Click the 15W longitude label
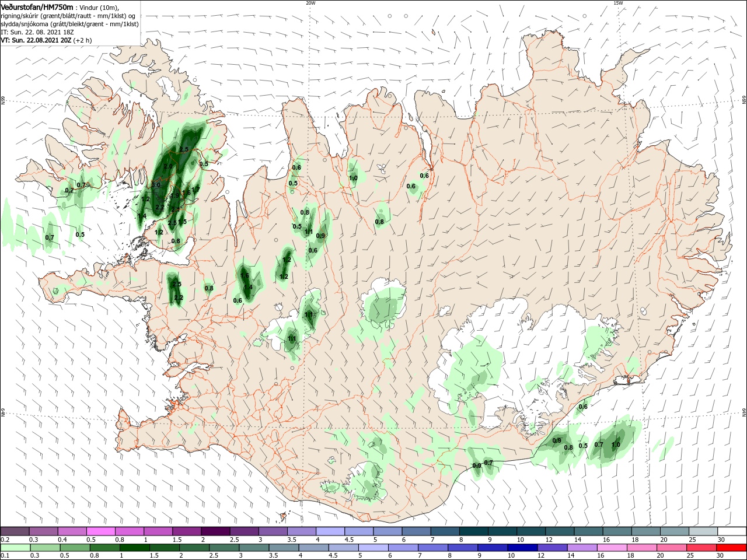This screenshot has width=747, height=560. 617,3
